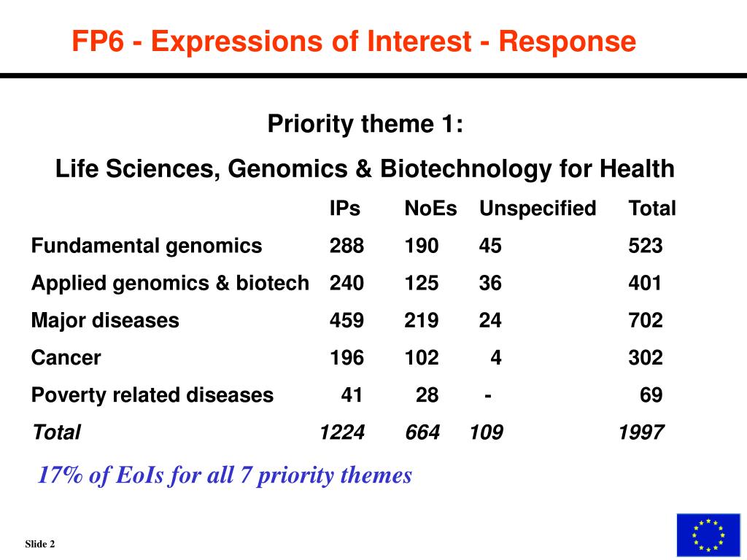Click the IPs total value 1224
Viewport: 747px width, 560px height.
(342, 432)
